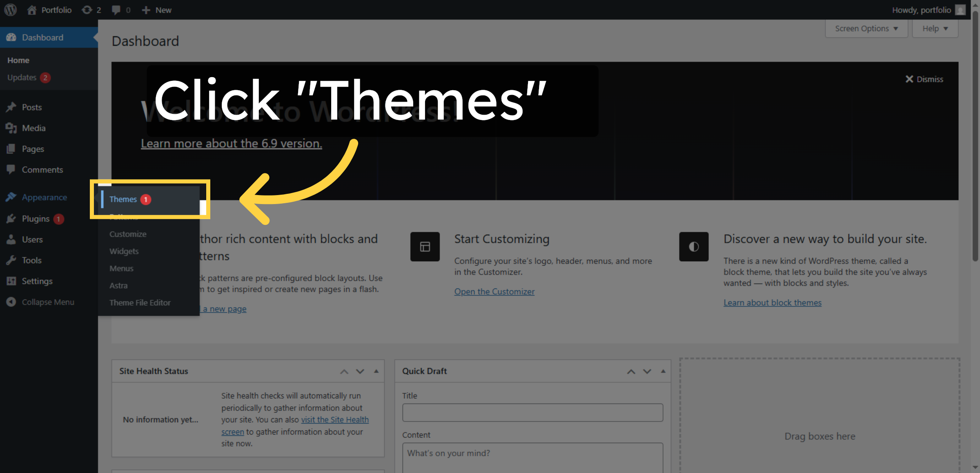Screen dimensions: 980x473
Task: Click the Comments speech bubble icon
Action: (11, 169)
